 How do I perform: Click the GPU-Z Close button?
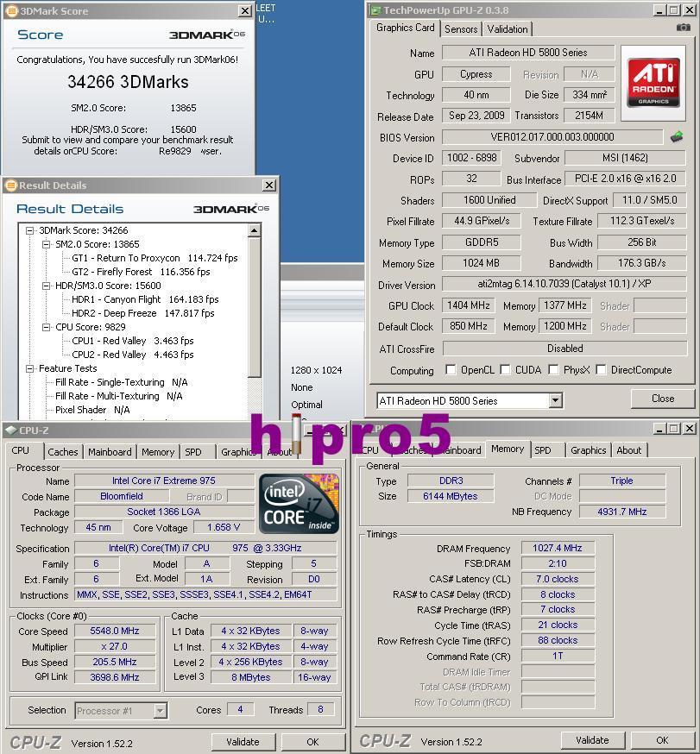663,399
